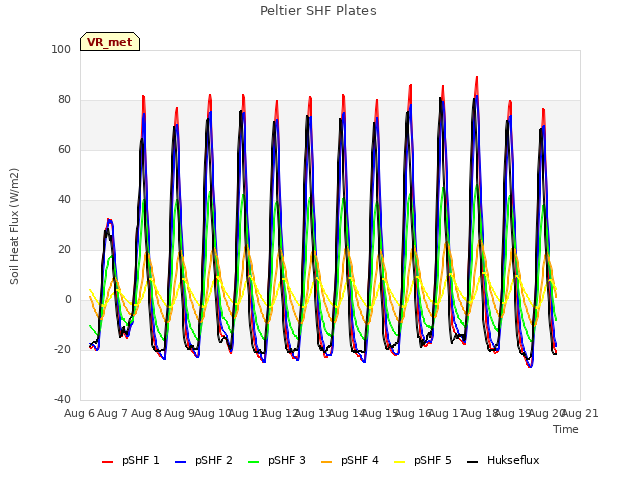Click the Aug 6 x-axis label
The height and width of the screenshot is (480, 640).
(x=79, y=413)
